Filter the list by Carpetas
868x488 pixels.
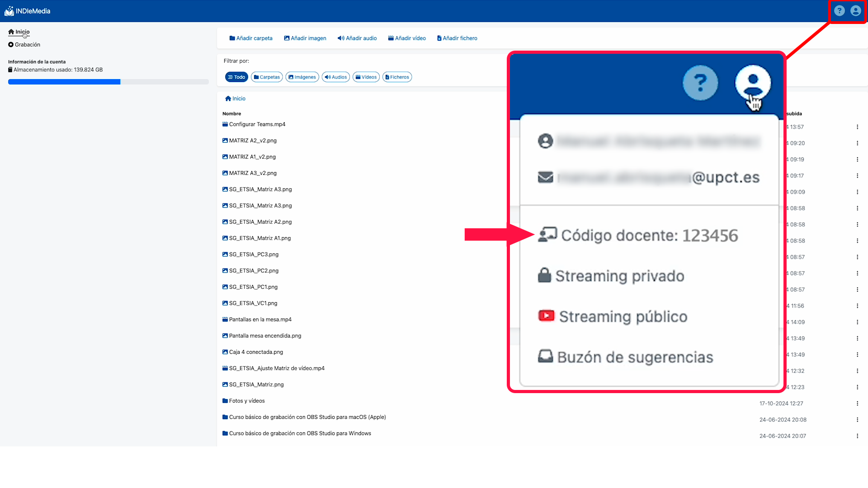point(267,77)
